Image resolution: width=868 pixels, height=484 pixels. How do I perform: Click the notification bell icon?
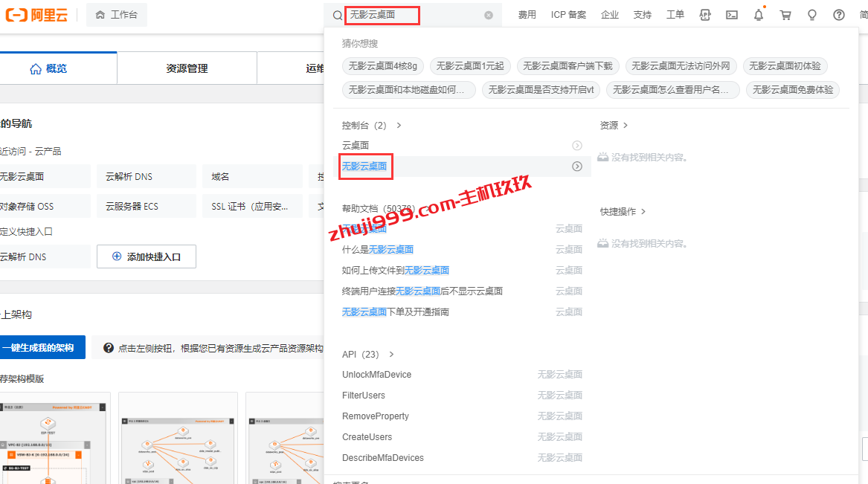click(759, 15)
